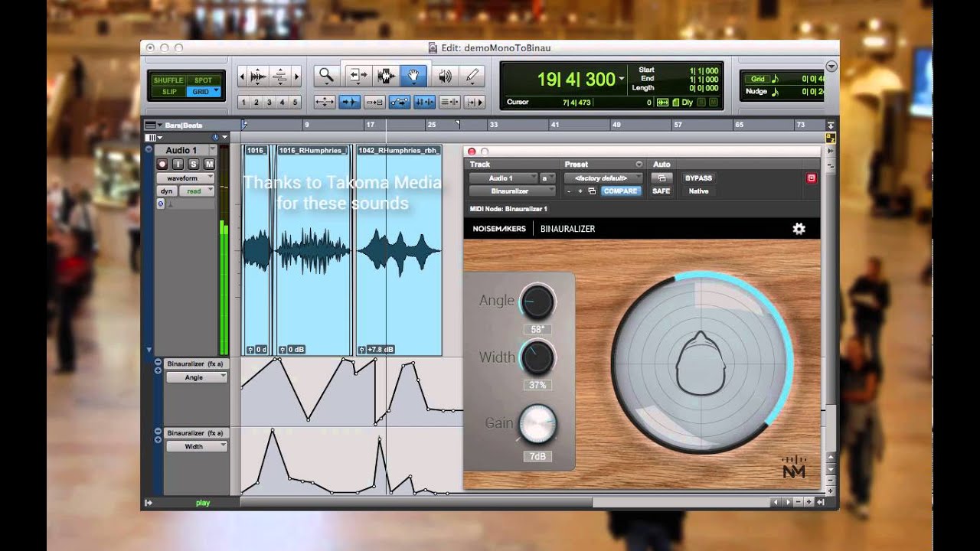Open the factory default preset dropdown
980x551 pixels.
[x=603, y=178]
